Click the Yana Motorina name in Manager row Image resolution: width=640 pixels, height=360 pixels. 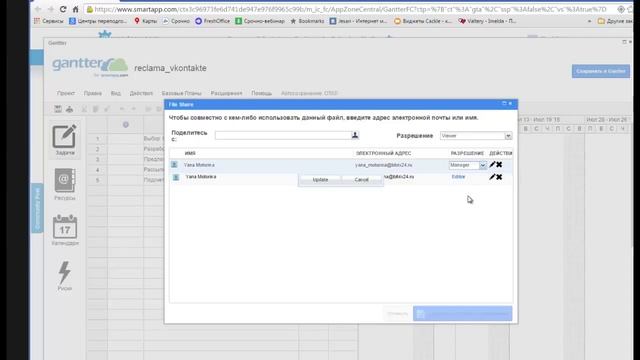199,165
